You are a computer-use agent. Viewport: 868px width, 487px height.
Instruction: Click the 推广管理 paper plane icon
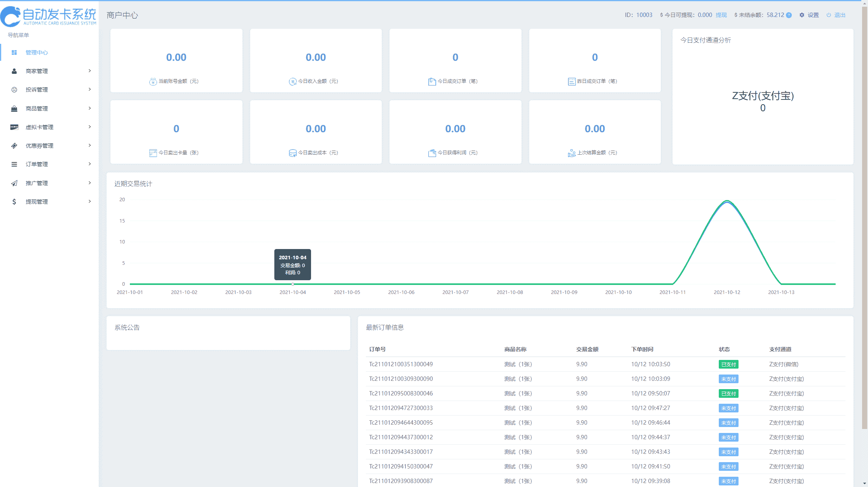14,183
